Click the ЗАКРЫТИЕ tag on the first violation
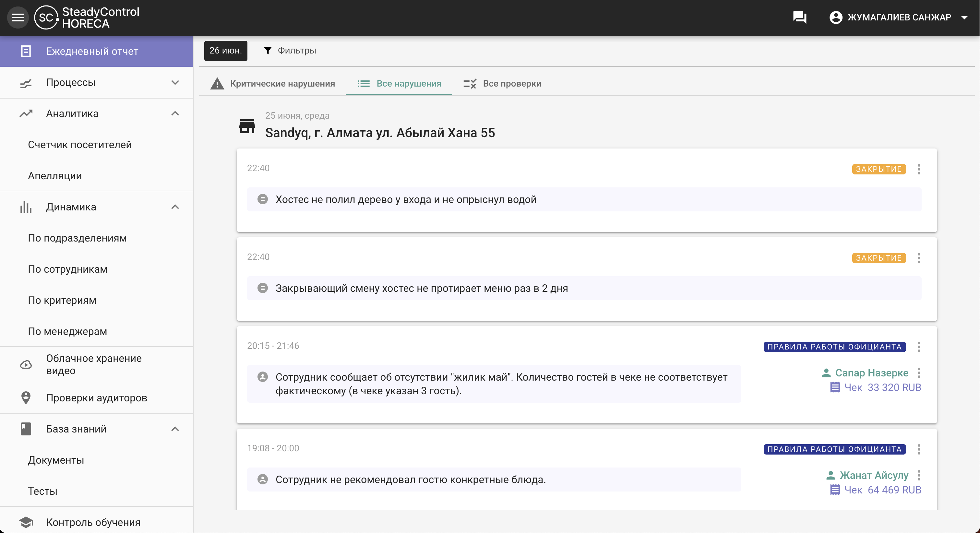This screenshot has height=533, width=980. coord(878,169)
